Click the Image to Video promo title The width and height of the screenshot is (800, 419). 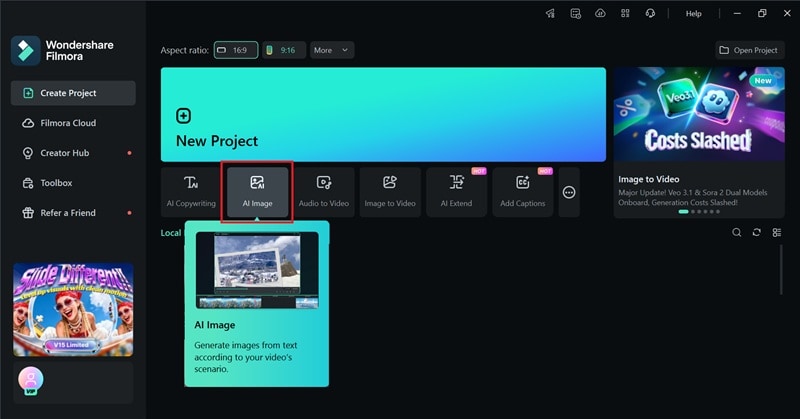648,179
